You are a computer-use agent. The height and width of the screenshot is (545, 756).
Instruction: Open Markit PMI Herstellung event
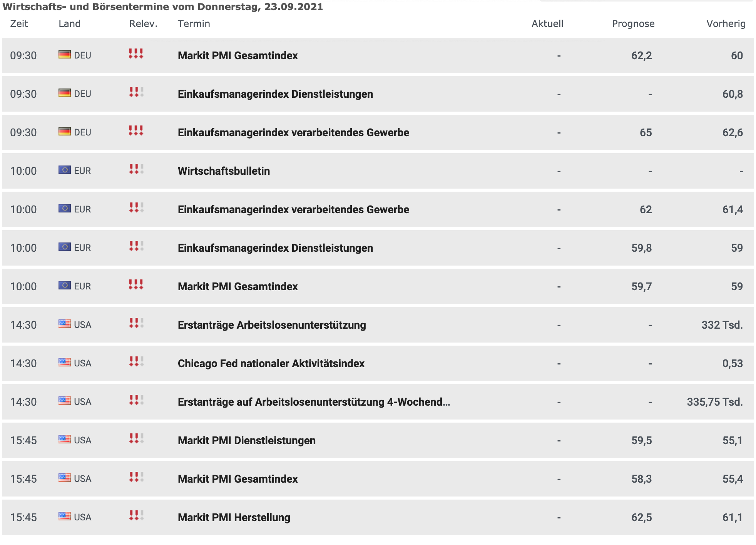(234, 517)
